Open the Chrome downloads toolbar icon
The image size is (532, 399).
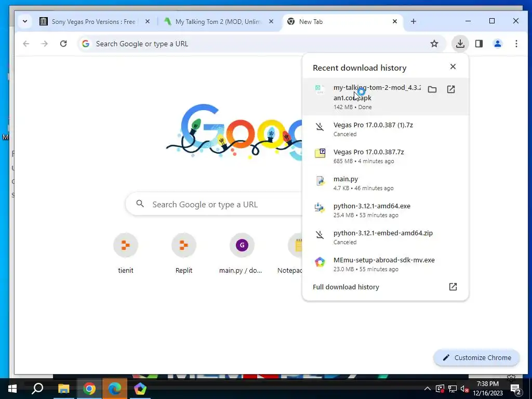[460, 44]
